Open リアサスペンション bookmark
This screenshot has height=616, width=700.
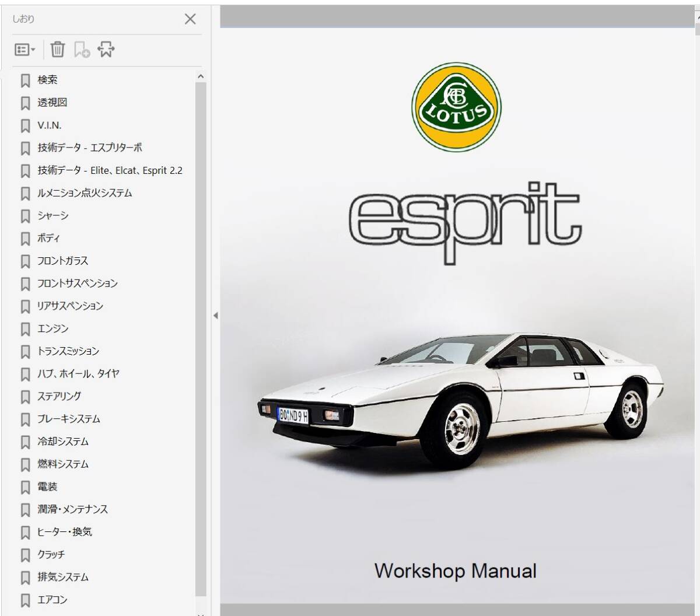click(x=70, y=306)
